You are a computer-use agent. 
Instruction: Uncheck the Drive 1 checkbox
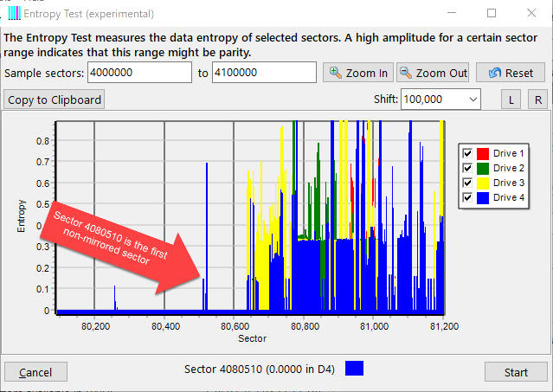click(467, 153)
